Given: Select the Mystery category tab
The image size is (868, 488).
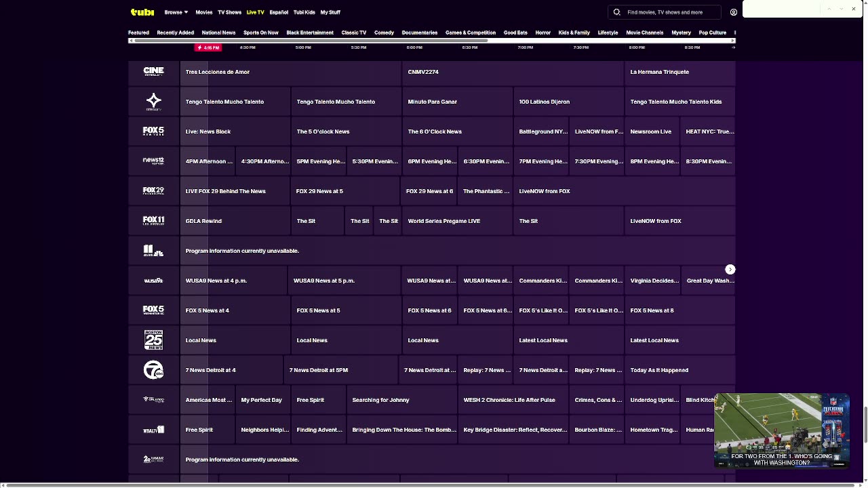Looking at the screenshot, I should (x=681, y=33).
